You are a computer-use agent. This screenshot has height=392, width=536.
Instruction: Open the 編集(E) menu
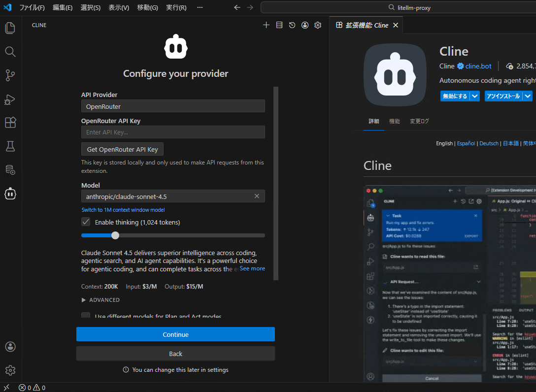pyautogui.click(x=63, y=7)
